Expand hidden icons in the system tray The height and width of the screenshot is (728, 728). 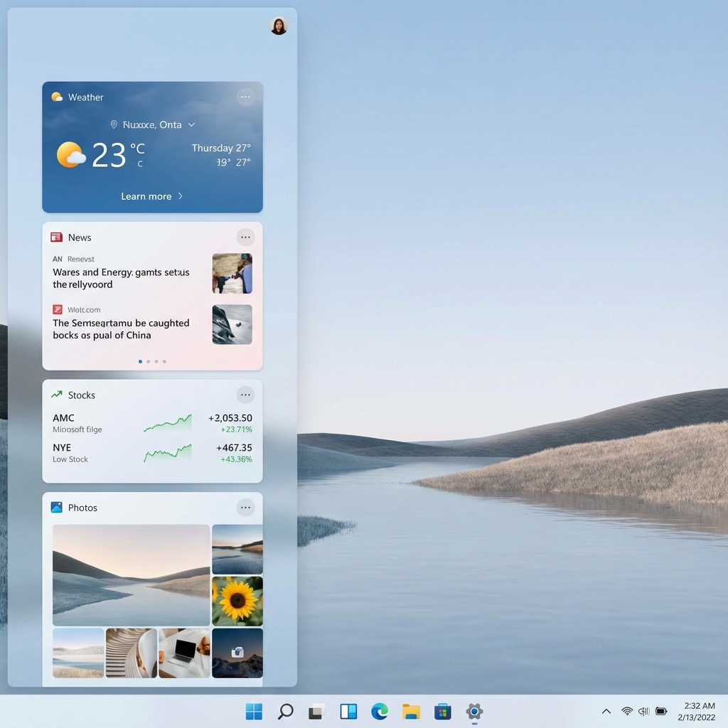click(x=606, y=710)
